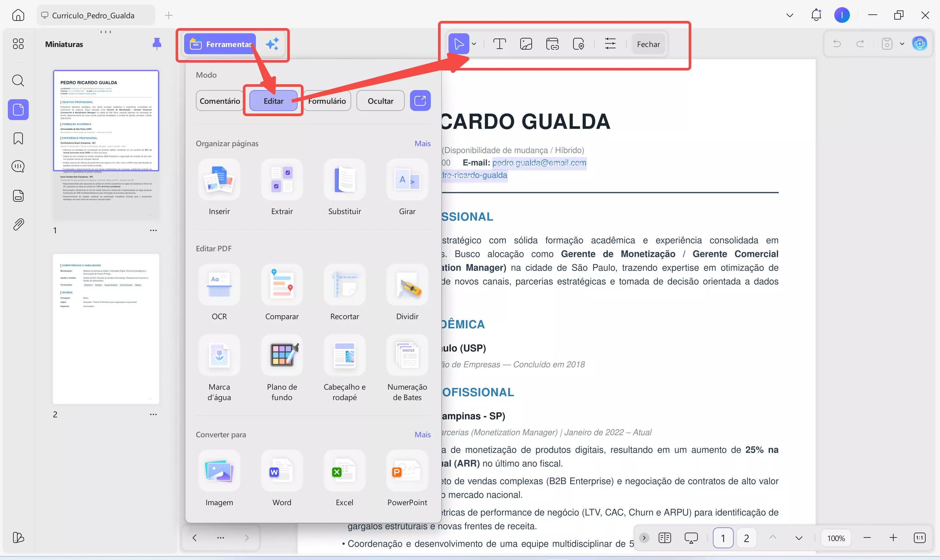
Task: Switch to Currículo_Pedro_Gualda tab
Action: click(96, 15)
